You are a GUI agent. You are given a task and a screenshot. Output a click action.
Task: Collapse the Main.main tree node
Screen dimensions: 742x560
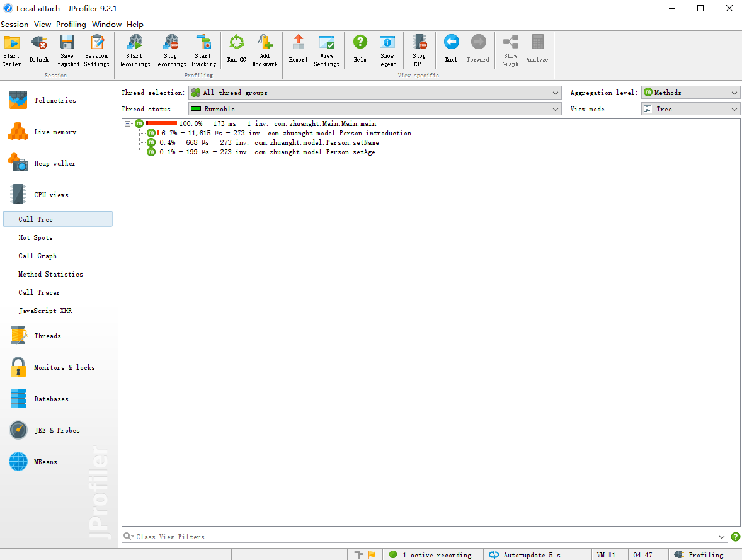[127, 123]
